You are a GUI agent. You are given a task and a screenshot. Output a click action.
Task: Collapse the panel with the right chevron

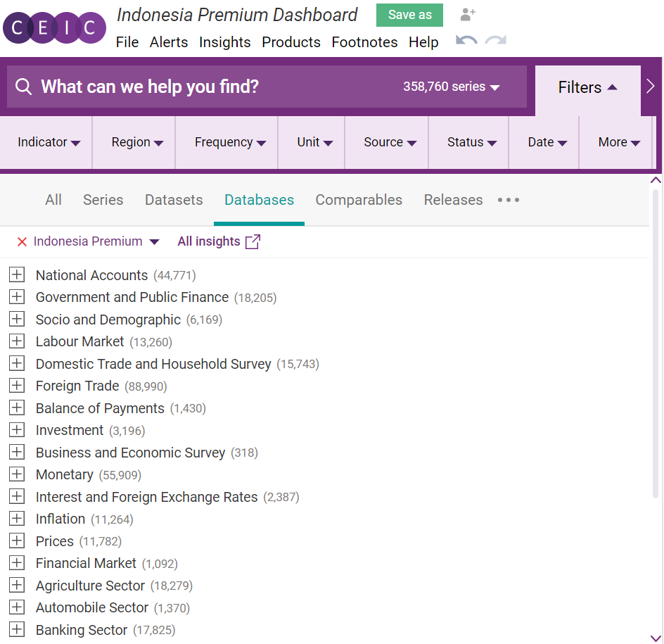(x=651, y=87)
